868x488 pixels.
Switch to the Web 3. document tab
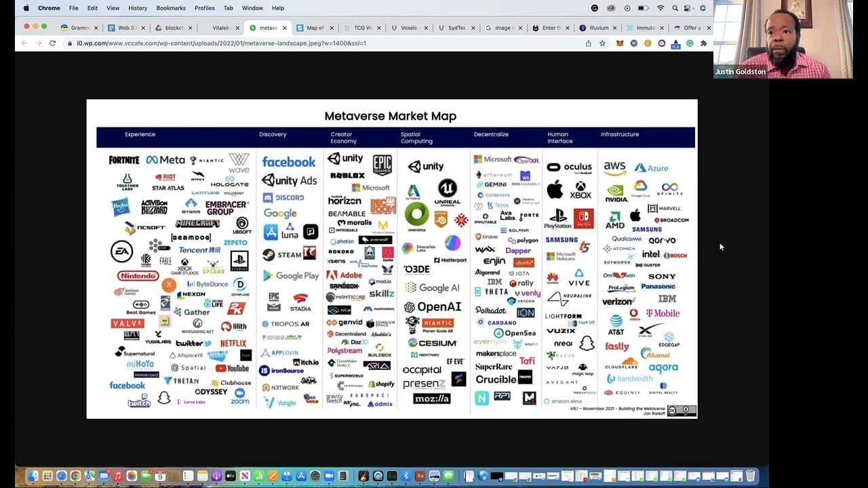[127, 28]
